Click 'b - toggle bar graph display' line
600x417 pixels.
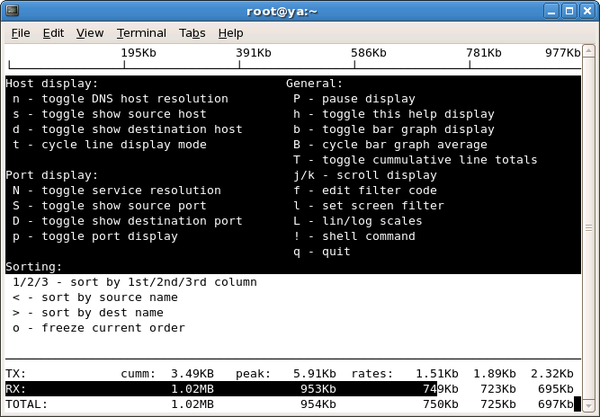pos(394,129)
